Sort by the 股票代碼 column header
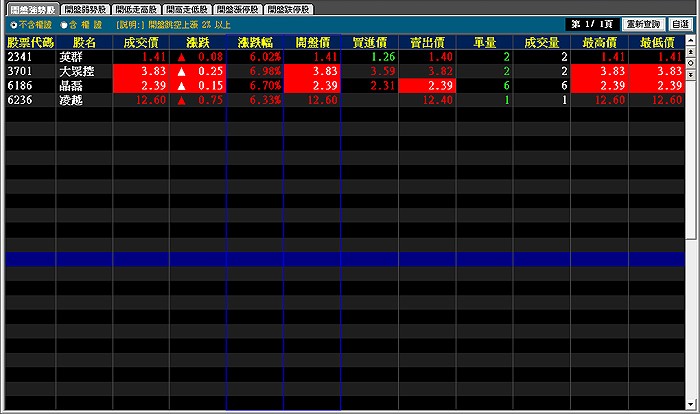The height and width of the screenshot is (414, 700). pos(30,42)
